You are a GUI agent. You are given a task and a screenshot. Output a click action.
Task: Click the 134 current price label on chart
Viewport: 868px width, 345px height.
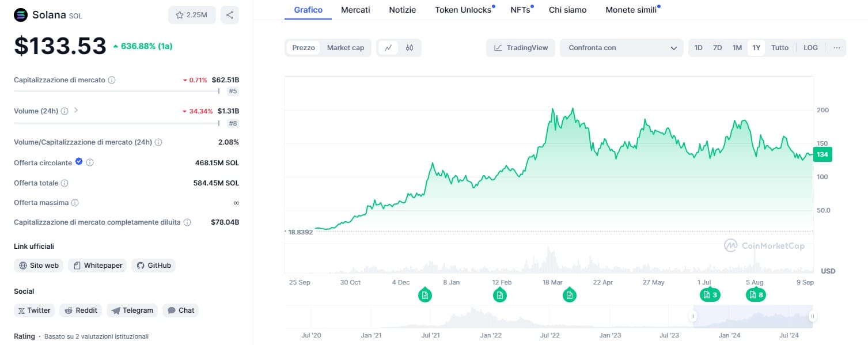click(822, 154)
